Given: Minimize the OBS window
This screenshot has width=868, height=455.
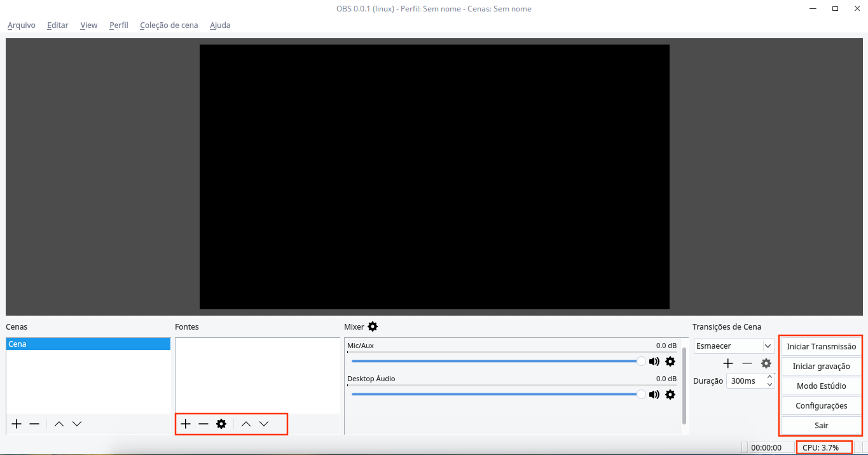Looking at the screenshot, I should click(813, 8).
